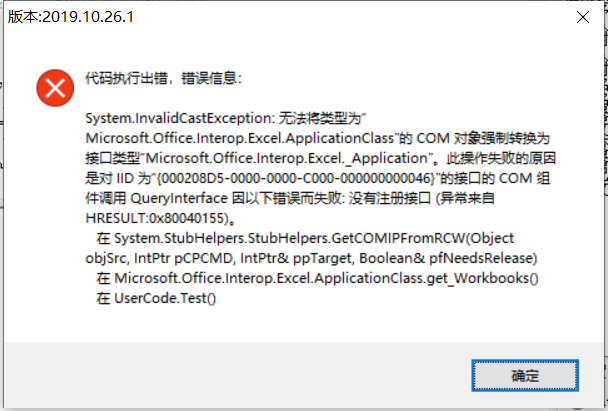Screen dimensions: 608x411
Task: Click the 没有注册接口 error phrase
Action: coord(390,199)
